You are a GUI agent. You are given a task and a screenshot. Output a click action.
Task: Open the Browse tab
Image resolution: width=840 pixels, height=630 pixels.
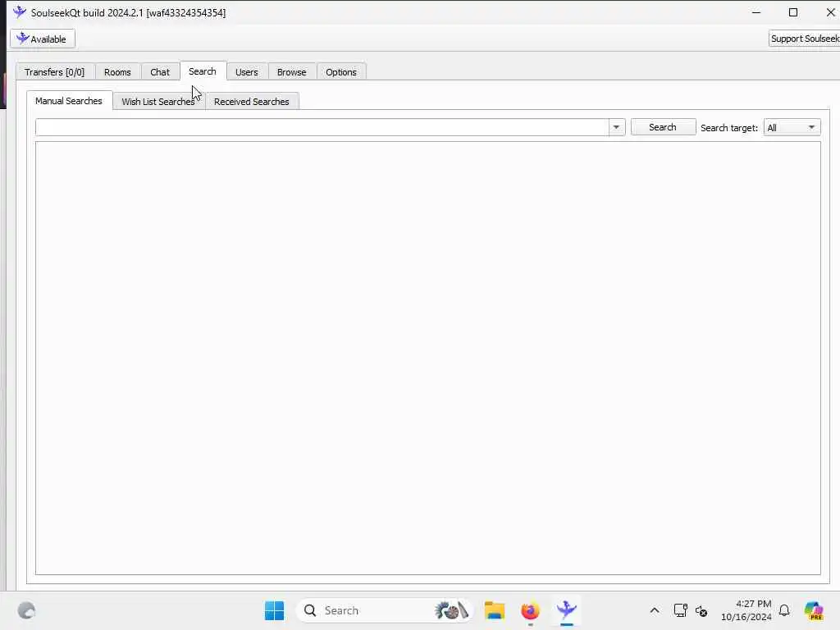coord(292,72)
